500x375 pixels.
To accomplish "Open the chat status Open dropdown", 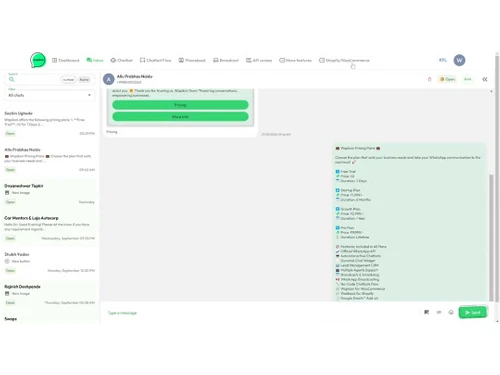I will click(x=447, y=79).
